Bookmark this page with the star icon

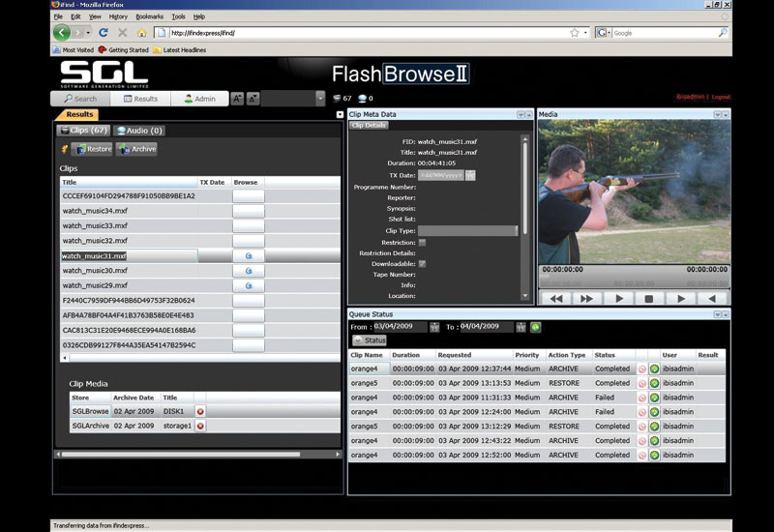(x=574, y=33)
